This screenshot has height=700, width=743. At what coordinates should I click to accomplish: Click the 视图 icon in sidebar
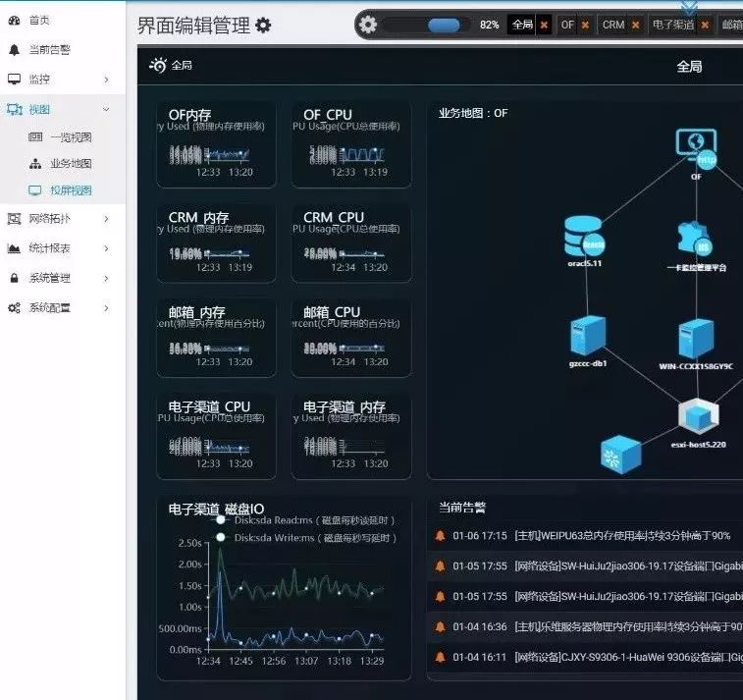(x=14, y=110)
